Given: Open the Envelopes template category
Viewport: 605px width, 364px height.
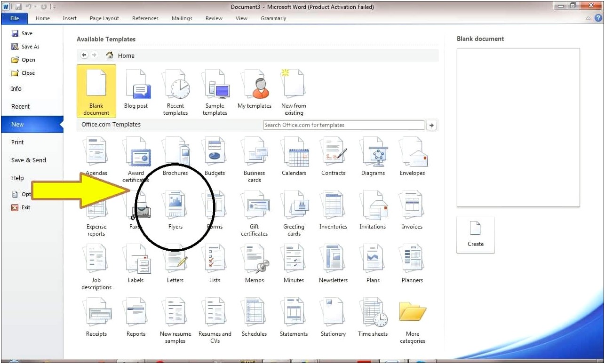Looking at the screenshot, I should click(412, 157).
